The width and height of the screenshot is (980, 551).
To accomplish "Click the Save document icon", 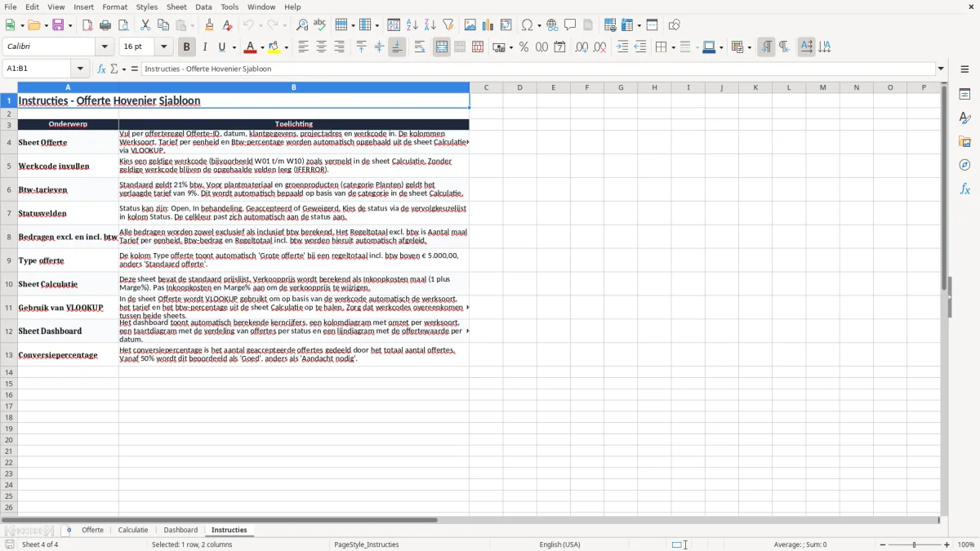I will (x=58, y=25).
